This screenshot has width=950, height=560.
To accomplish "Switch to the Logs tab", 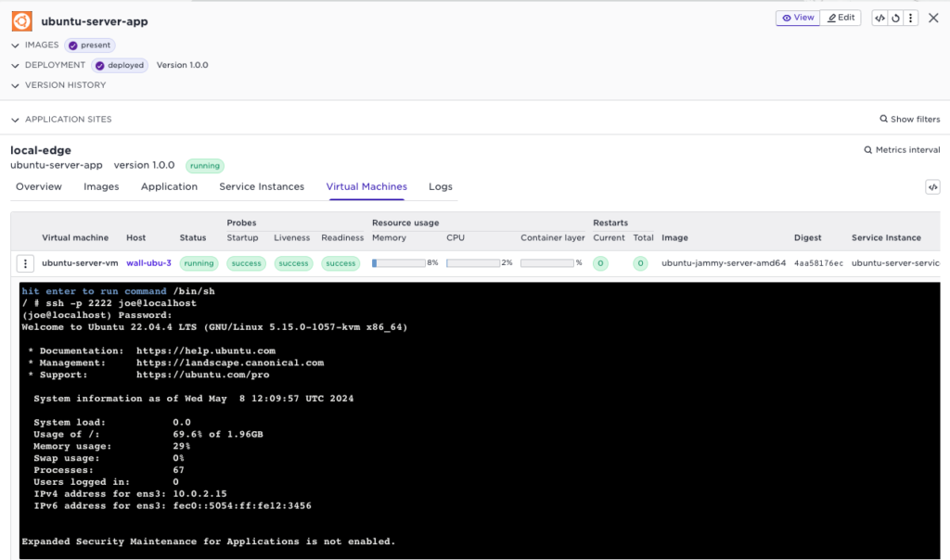I will coord(441,186).
